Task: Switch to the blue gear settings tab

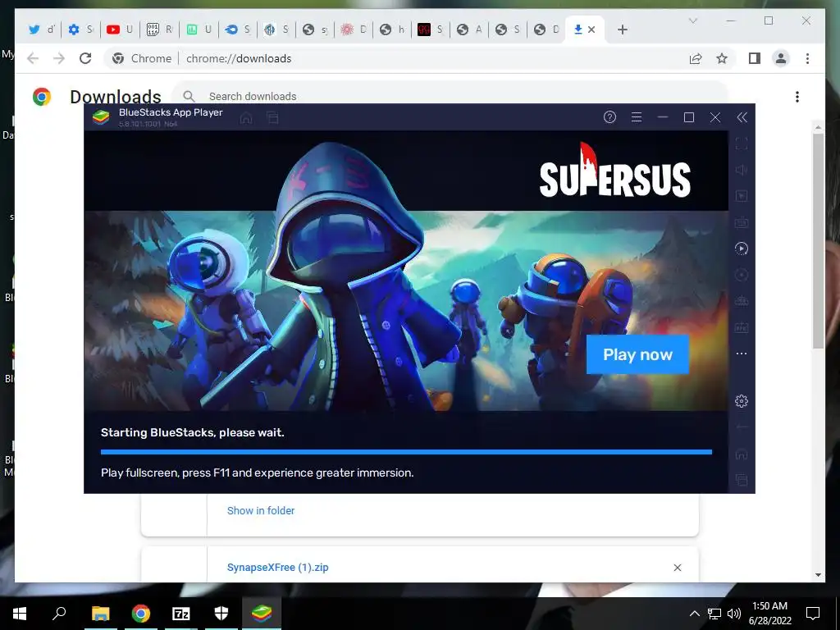Action: point(80,30)
